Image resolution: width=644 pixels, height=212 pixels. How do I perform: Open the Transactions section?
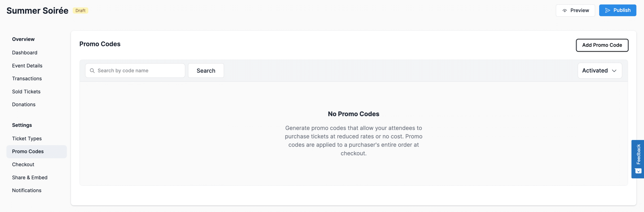(27, 78)
